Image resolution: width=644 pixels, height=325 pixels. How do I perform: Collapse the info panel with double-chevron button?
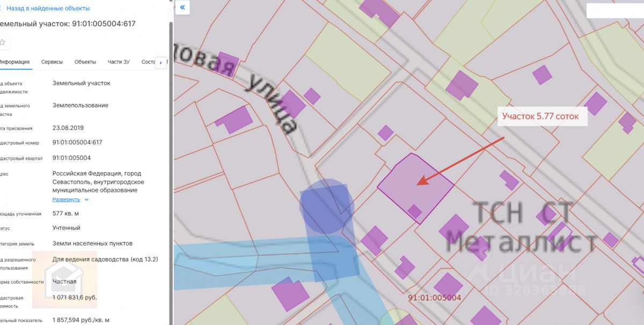(182, 8)
